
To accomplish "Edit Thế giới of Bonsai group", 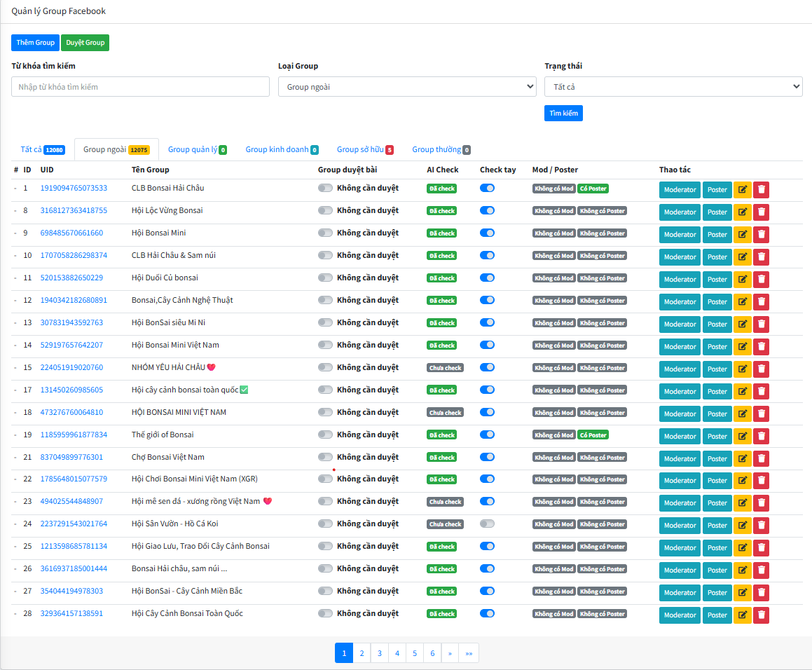I will [742, 437].
